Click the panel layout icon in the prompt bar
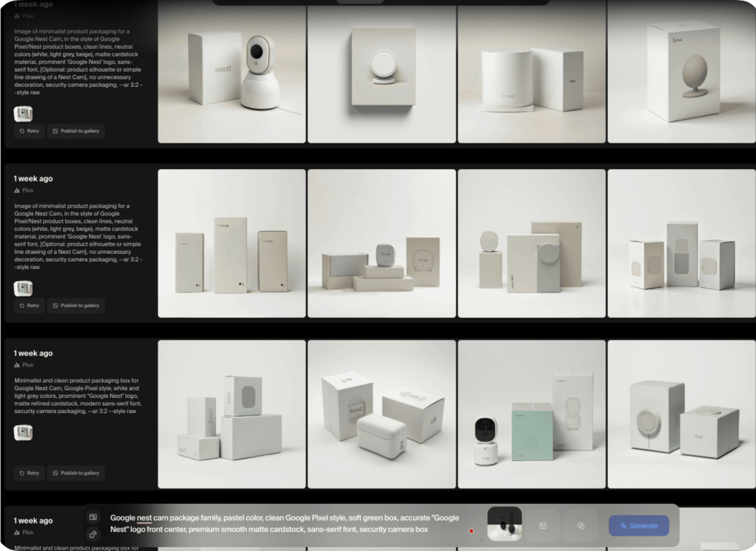Screen dimensions: 756x551 [93, 517]
